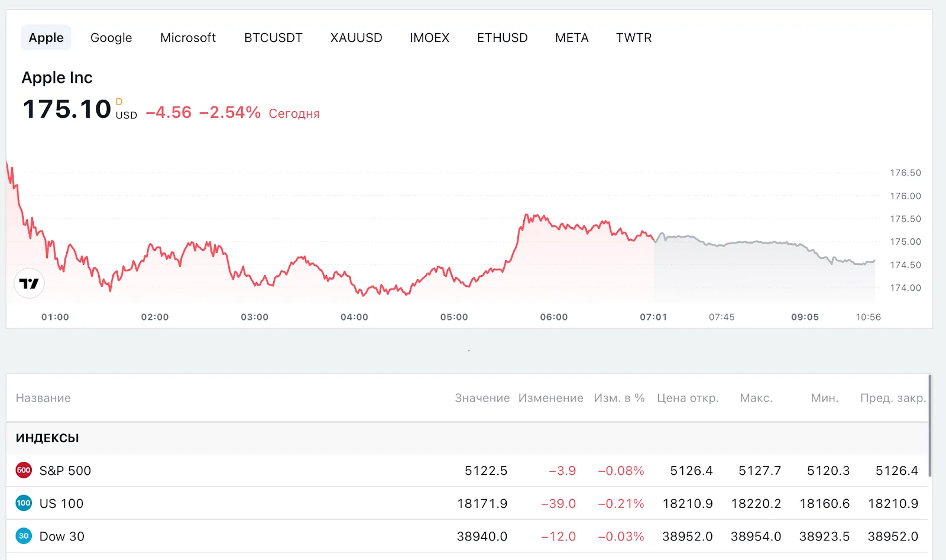Switch to the Google tab
Viewport: 946px width, 560px height.
[111, 38]
